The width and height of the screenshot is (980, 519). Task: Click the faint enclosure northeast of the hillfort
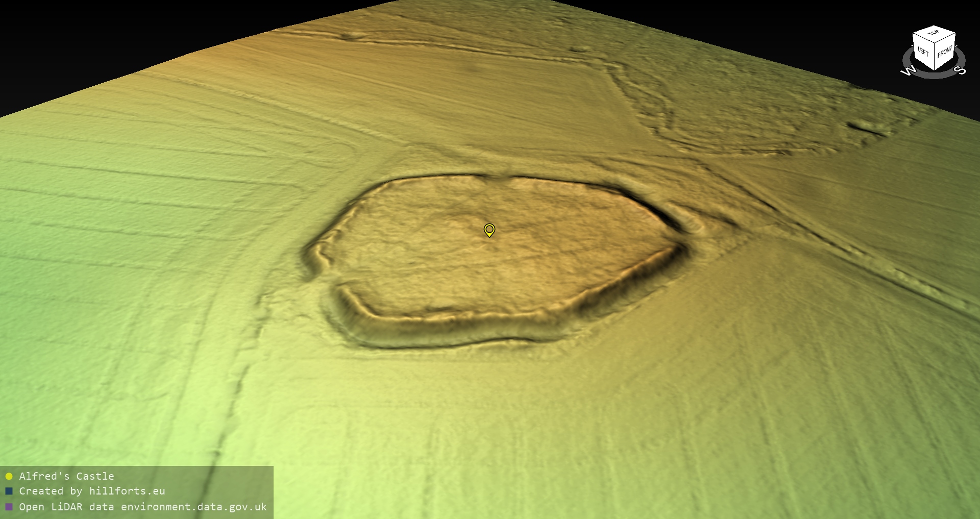740,117
